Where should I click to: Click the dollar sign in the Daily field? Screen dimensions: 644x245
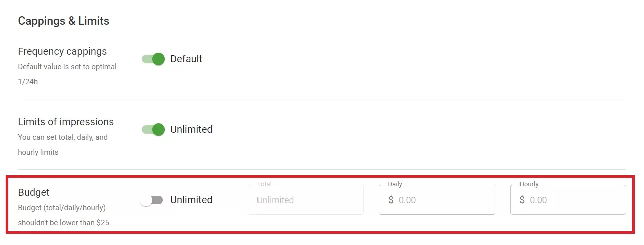click(x=391, y=200)
